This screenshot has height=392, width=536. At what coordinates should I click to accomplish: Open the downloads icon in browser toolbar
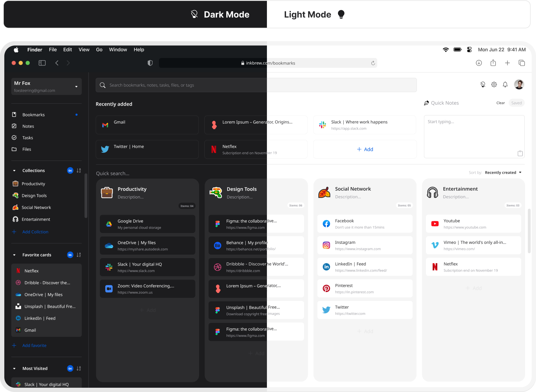coord(479,63)
